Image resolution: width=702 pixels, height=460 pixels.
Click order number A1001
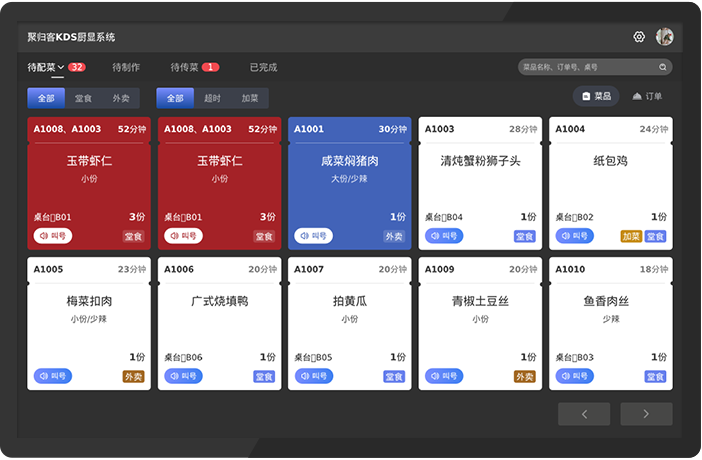pos(309,129)
